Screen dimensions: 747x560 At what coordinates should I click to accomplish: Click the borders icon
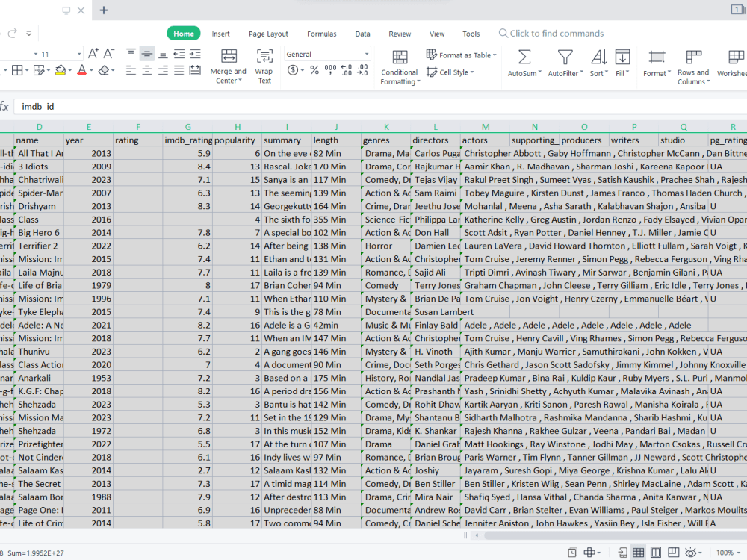pos(17,70)
